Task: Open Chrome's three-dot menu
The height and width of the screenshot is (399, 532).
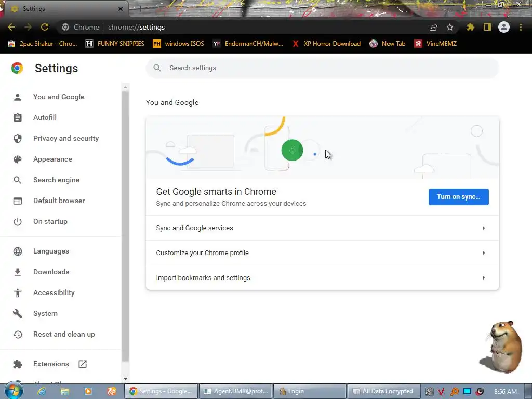Action: coord(521,27)
